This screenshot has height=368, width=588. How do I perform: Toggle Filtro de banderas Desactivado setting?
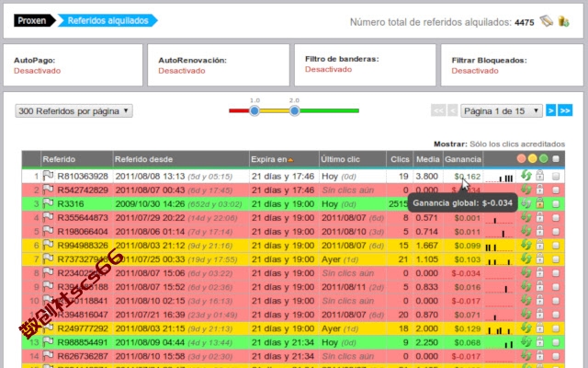328,69
